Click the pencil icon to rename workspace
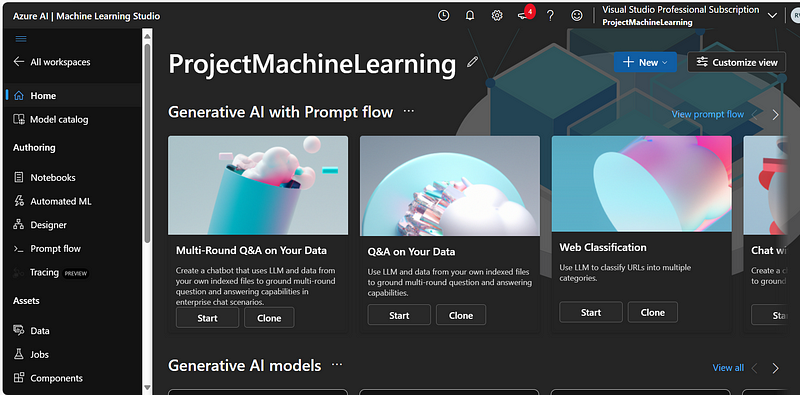This screenshot has height=395, width=800. [472, 62]
